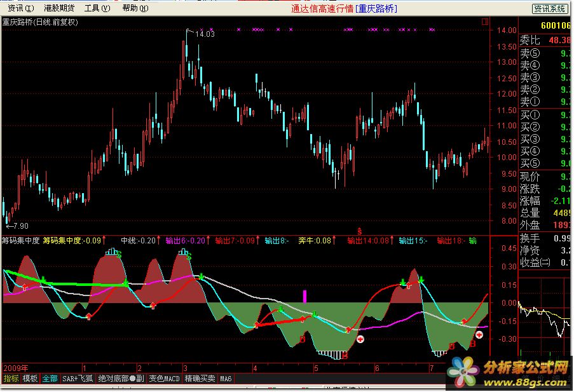Image resolution: width=574 pixels, height=392 pixels.
Task: Click month 7 marker on the timeline
Action: coord(432,368)
